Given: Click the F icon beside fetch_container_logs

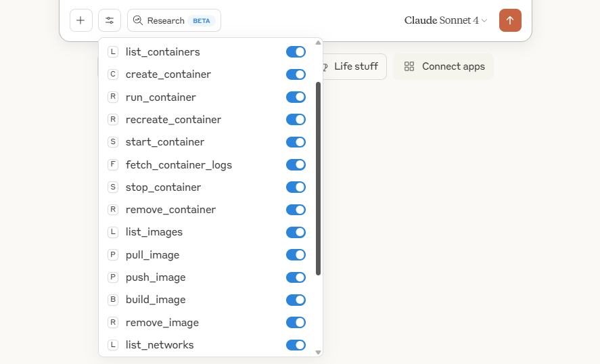Looking at the screenshot, I should tap(113, 164).
